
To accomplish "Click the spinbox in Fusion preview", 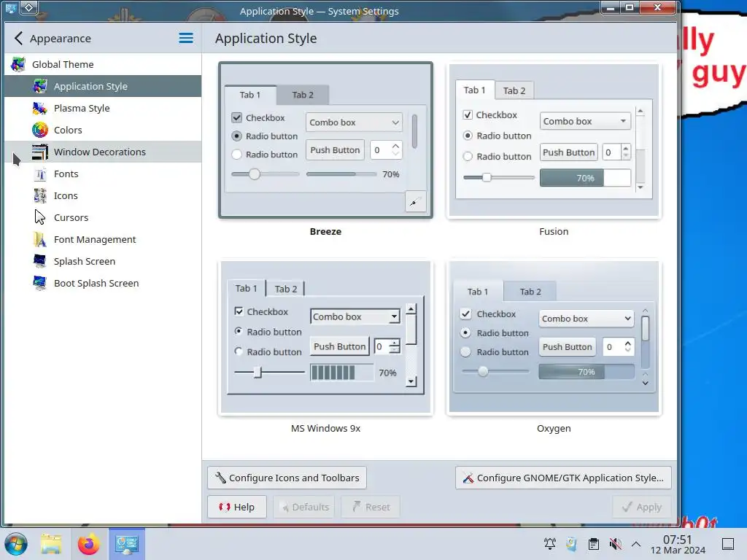I will [x=616, y=152].
